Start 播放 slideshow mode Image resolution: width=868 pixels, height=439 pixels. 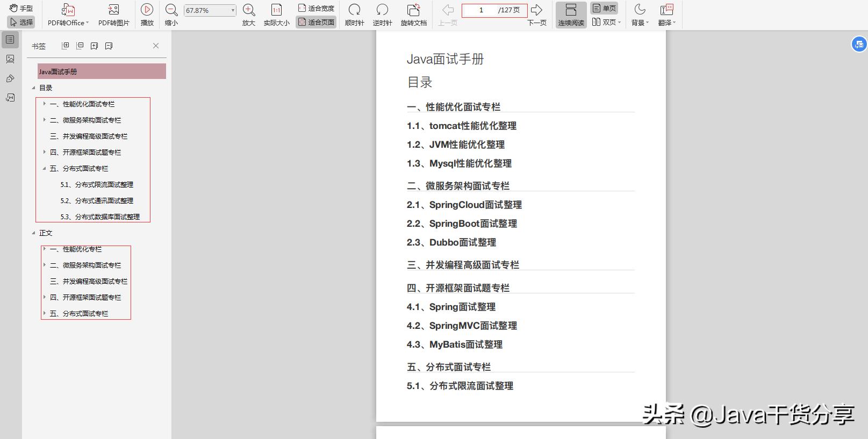(x=147, y=15)
